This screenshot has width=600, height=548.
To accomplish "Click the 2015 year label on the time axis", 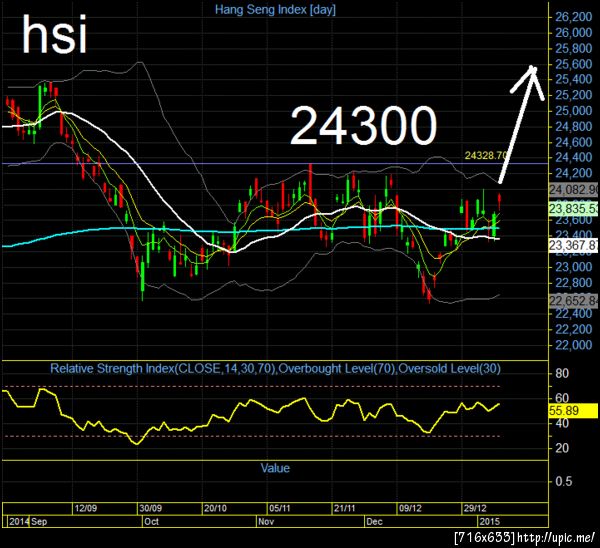I will [489, 522].
